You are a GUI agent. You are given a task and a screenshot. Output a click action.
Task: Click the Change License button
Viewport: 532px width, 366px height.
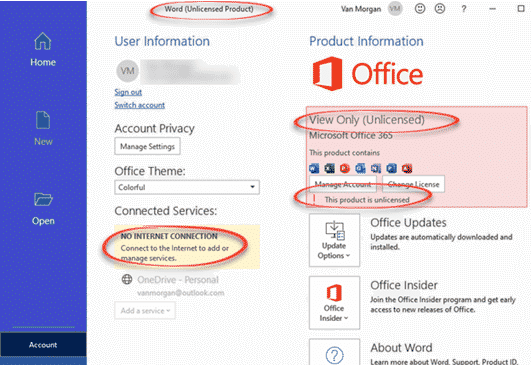pos(413,184)
